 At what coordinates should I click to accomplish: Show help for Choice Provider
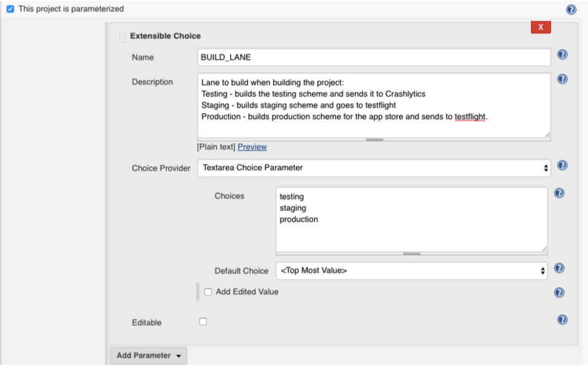pyautogui.click(x=562, y=165)
